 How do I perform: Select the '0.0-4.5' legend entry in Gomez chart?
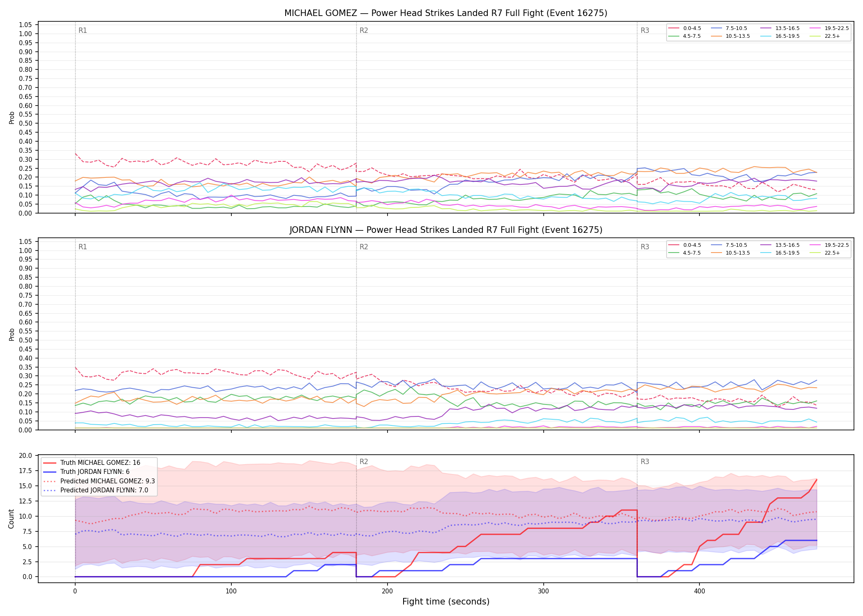(685, 28)
